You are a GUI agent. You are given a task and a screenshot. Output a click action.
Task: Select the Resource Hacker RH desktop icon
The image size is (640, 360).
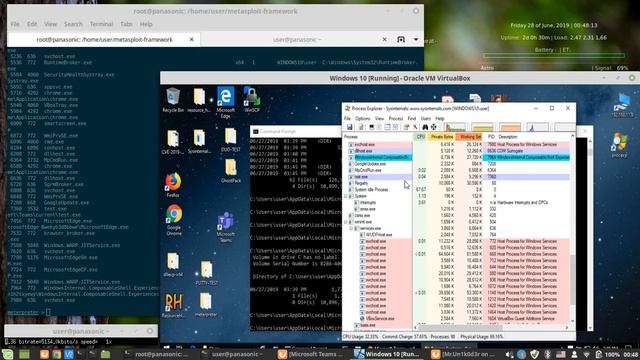(173, 305)
